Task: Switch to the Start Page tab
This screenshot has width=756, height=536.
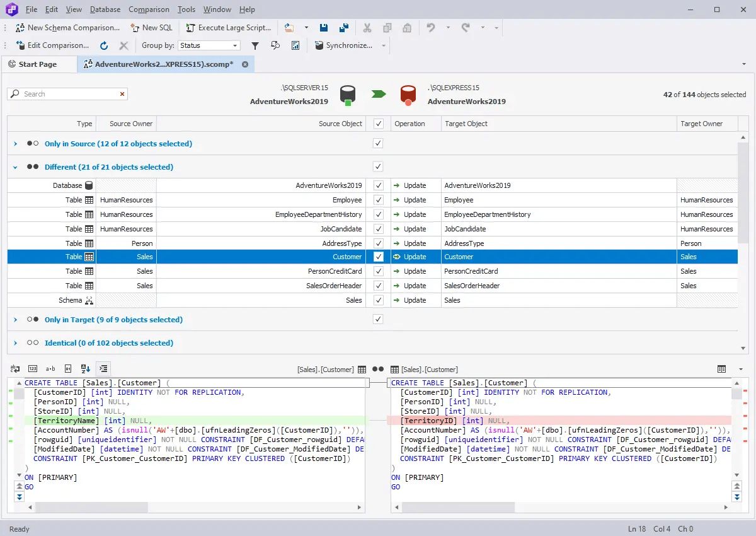Action: point(39,64)
